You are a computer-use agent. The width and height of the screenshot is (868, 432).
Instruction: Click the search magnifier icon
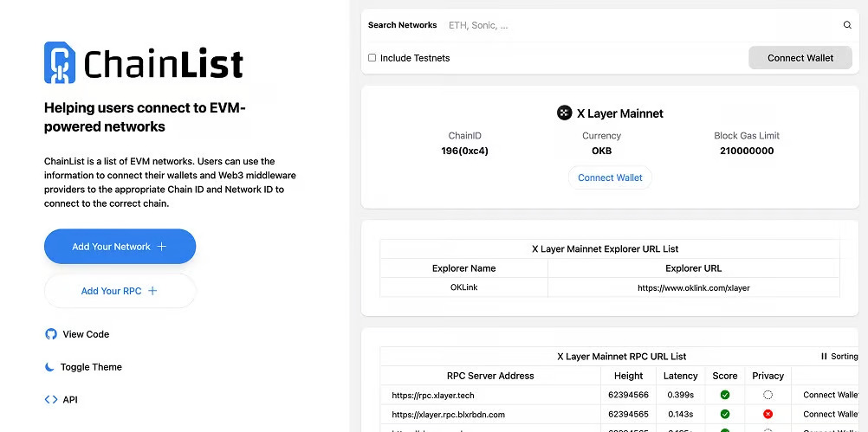[x=847, y=25]
